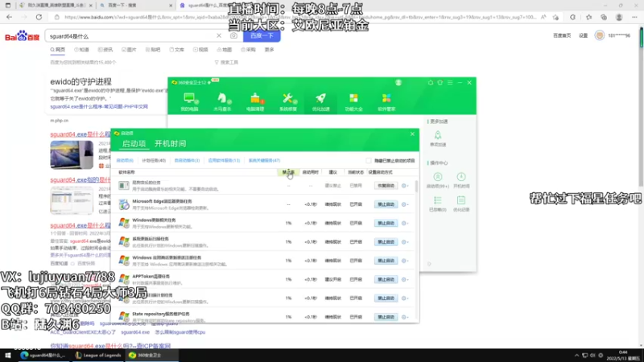Check 隐藏已禁止启动的项目 checkbox
The width and height of the screenshot is (644, 362).
[x=369, y=160]
